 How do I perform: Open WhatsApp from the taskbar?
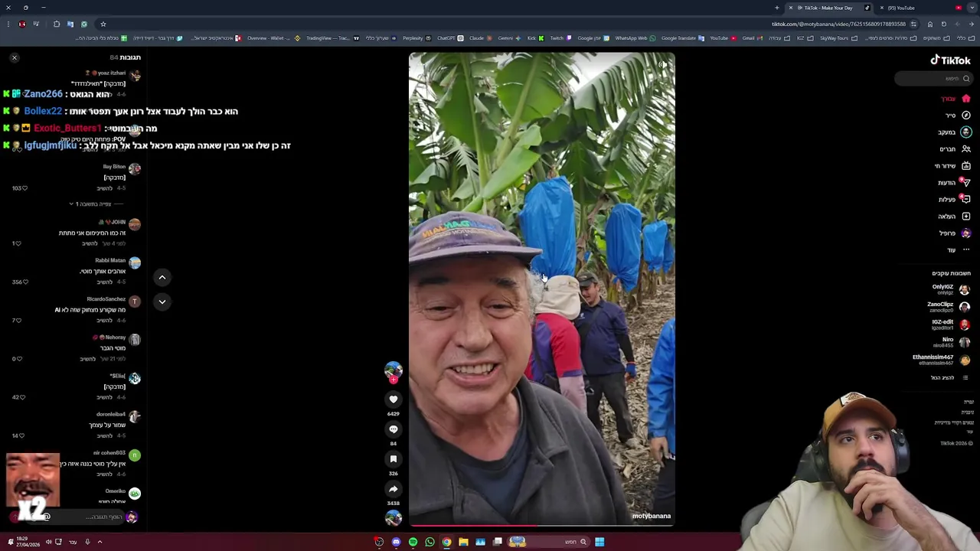click(430, 542)
